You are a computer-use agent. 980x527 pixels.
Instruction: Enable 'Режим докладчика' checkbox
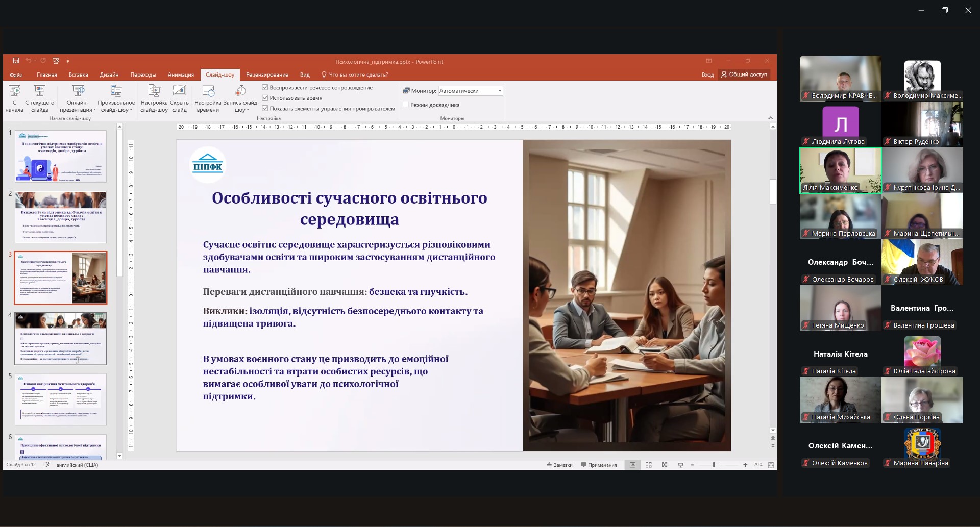coord(406,105)
